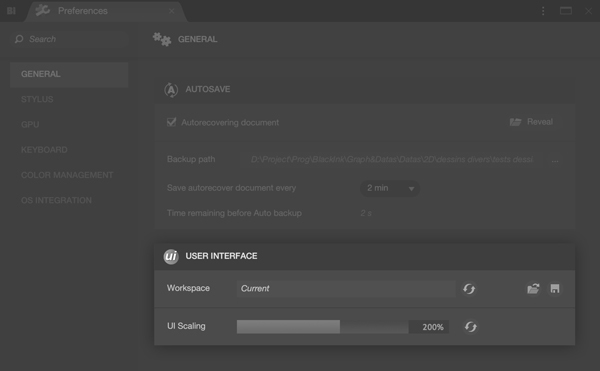600x371 pixels.
Task: Open the OS INTEGRATION preferences section
Action: 57,200
